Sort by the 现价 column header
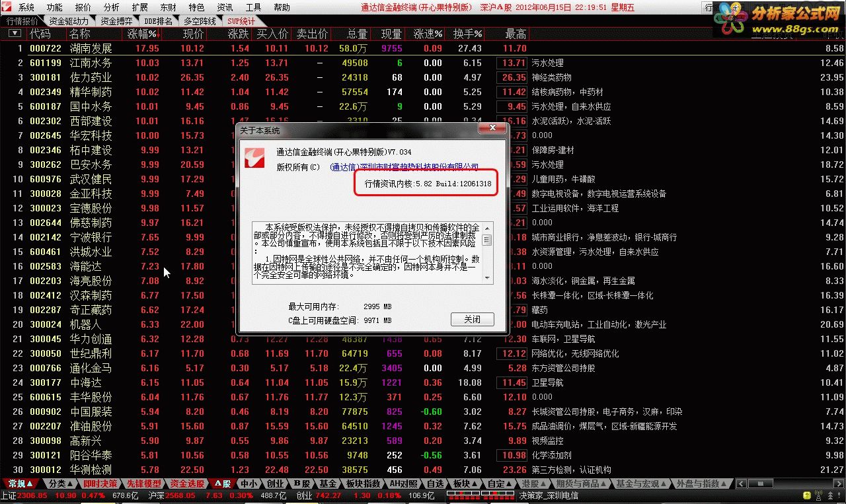The height and width of the screenshot is (504, 846). click(193, 34)
